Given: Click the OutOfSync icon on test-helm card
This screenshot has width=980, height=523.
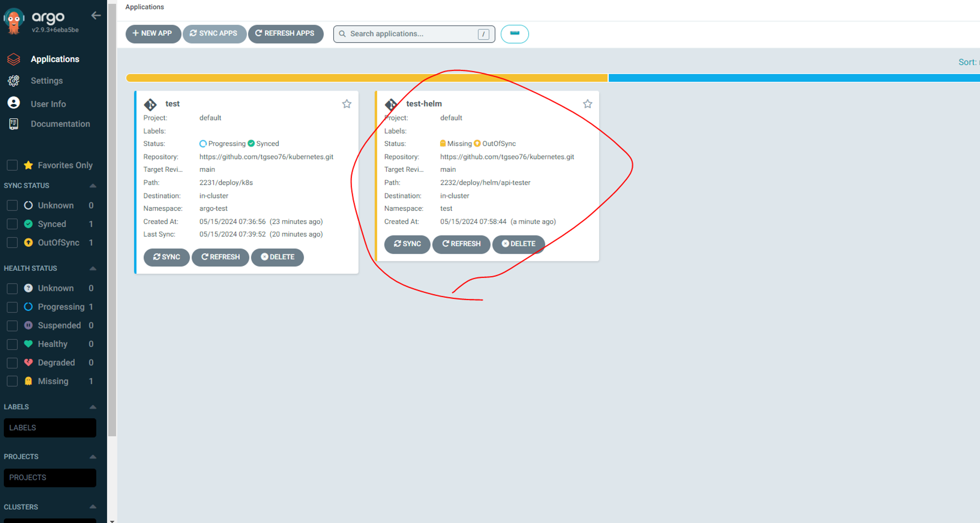Looking at the screenshot, I should pos(477,143).
